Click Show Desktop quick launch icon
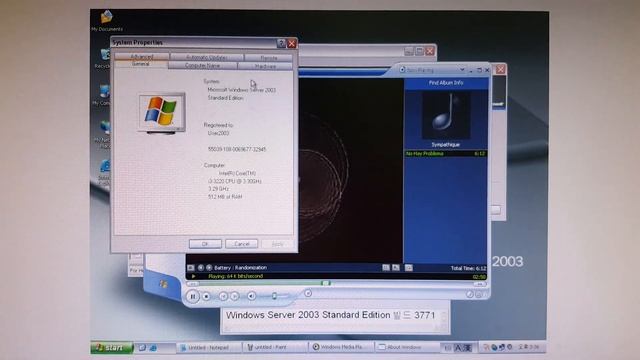The width and height of the screenshot is (640, 360). click(x=142, y=348)
